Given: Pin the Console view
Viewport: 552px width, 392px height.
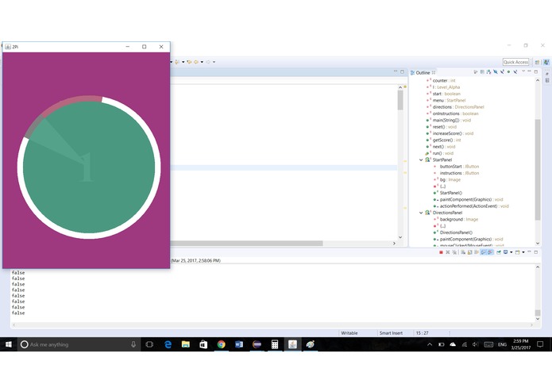Looking at the screenshot, I should pyautogui.click(x=499, y=252).
